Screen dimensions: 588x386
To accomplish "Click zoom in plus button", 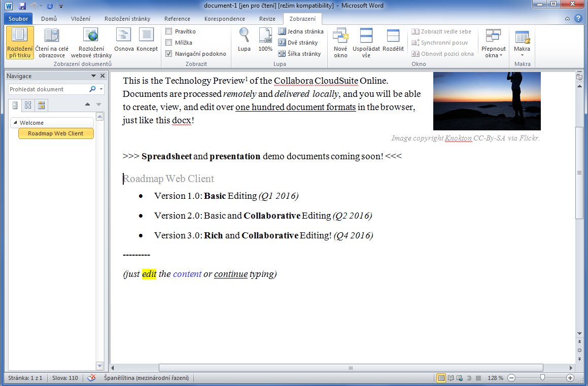I will (570, 378).
